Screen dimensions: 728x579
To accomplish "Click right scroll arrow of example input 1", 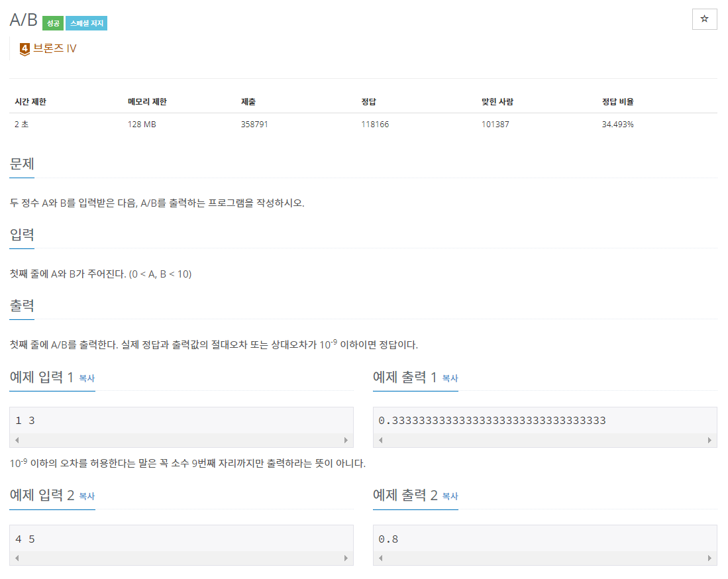I will (x=346, y=440).
